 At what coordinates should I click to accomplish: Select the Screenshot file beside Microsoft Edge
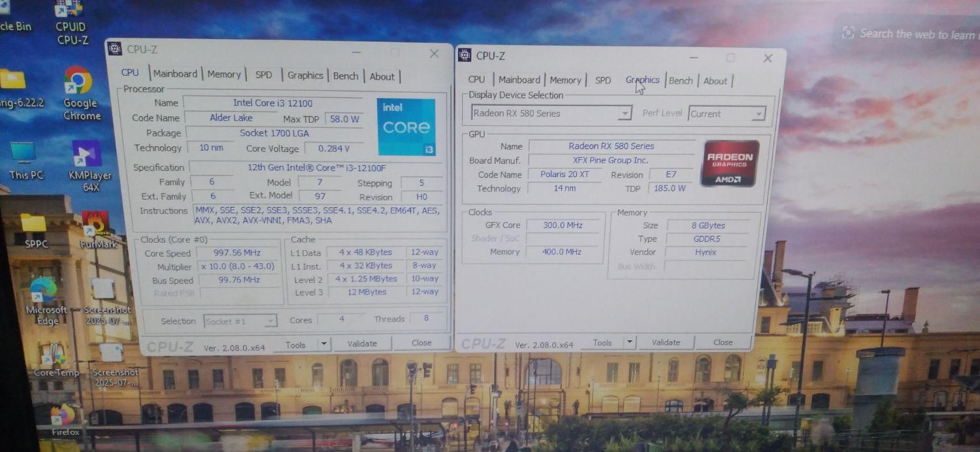[x=106, y=301]
